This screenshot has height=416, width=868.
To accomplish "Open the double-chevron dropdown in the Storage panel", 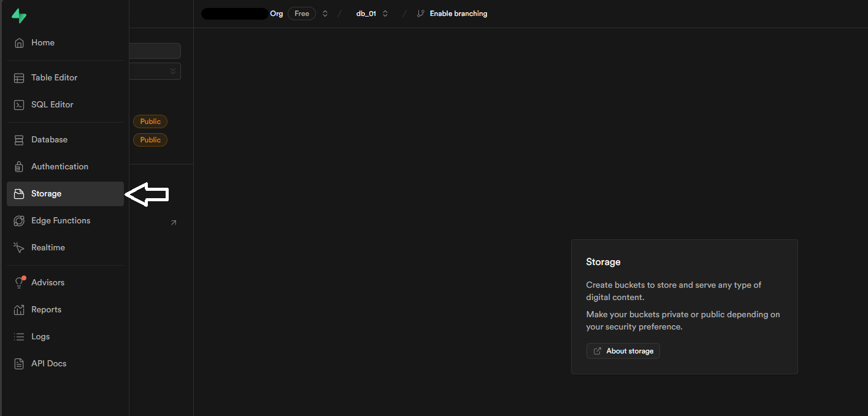I will (x=172, y=71).
